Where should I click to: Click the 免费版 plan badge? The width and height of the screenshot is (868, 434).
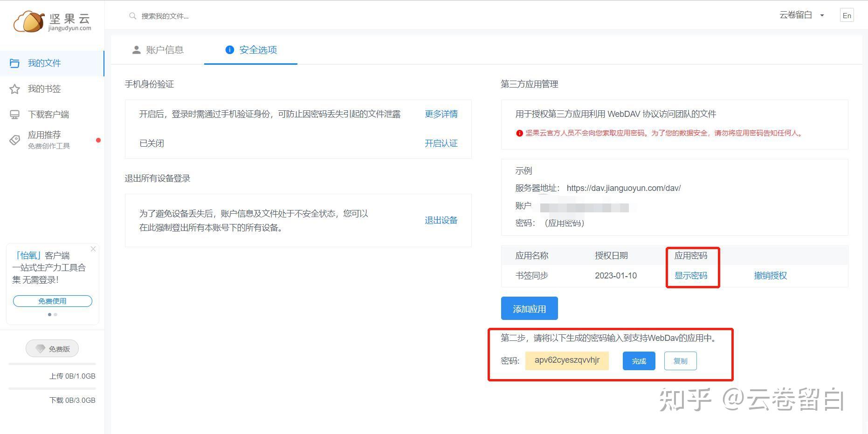(52, 349)
